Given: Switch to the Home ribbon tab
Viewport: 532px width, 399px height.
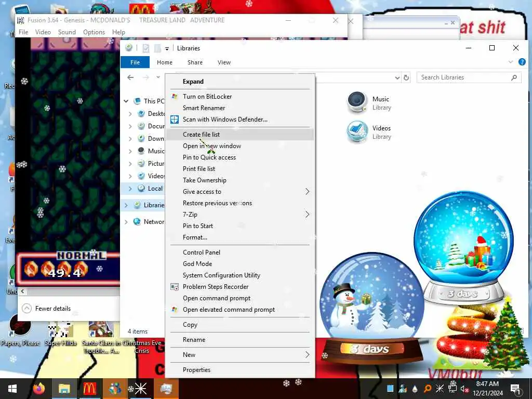Looking at the screenshot, I should [x=165, y=62].
